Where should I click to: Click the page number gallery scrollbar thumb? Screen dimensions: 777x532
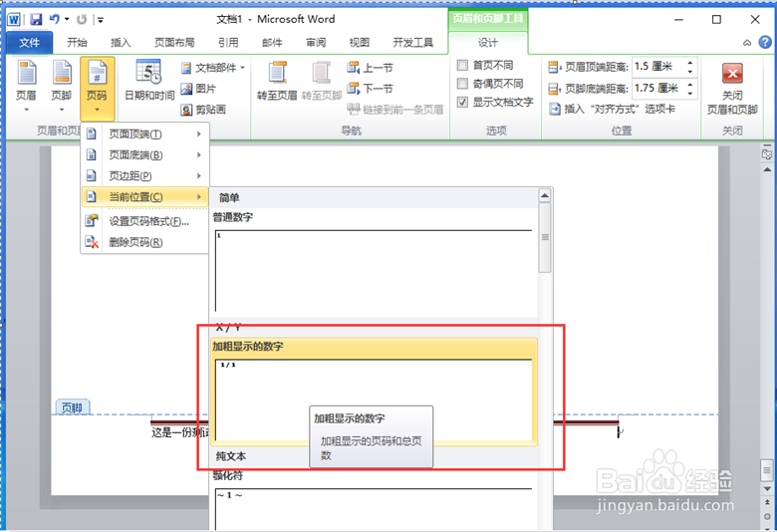click(x=545, y=237)
